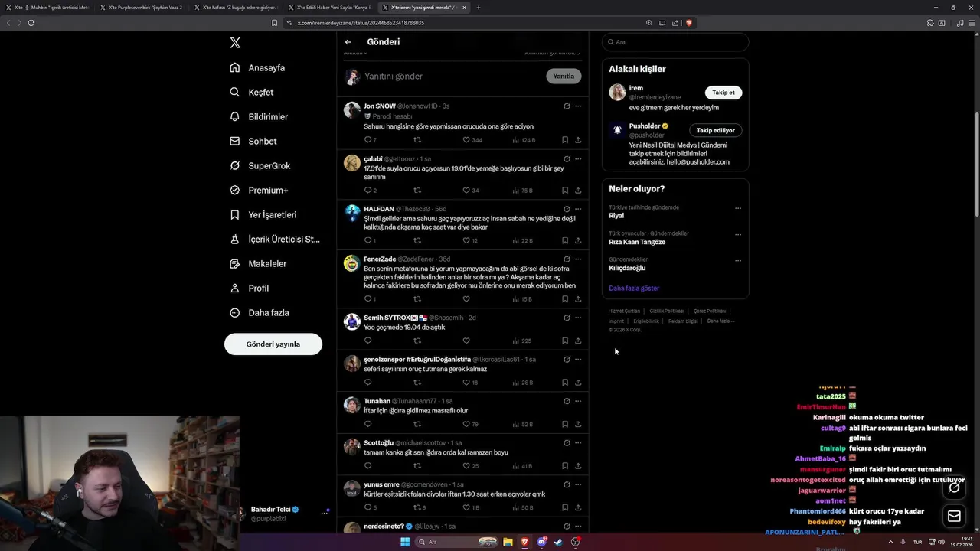The image size is (980, 551).
Task: Repost Jon SNOW's reply
Action: (x=417, y=140)
